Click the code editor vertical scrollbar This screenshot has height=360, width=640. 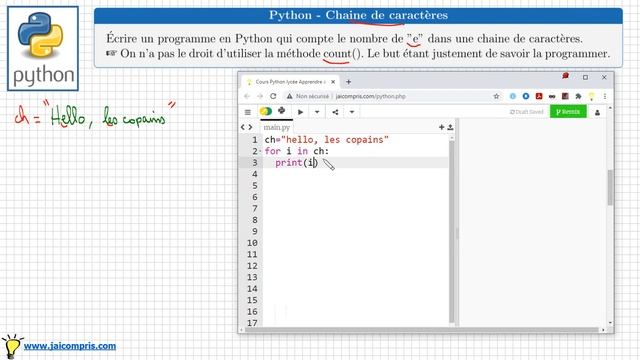pos(451,231)
